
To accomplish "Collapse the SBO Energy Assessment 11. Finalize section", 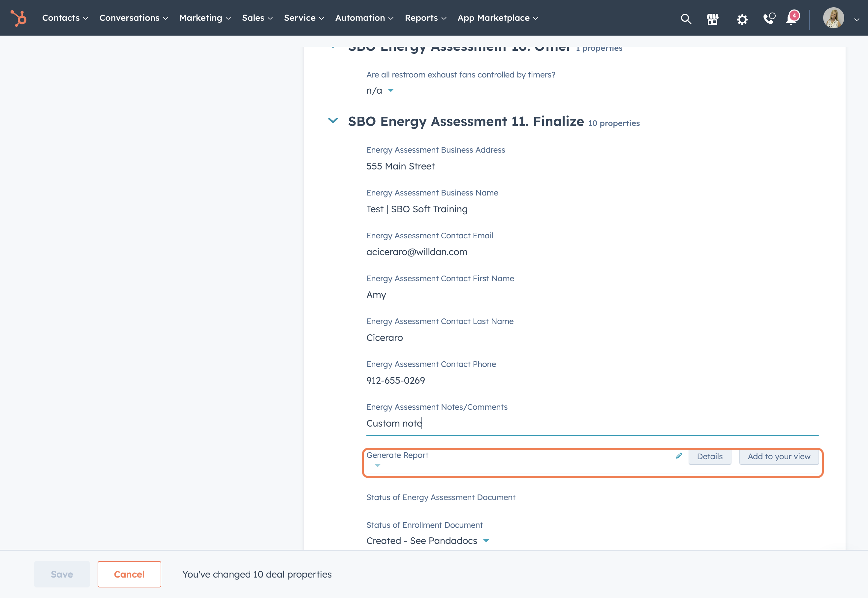I will click(x=333, y=121).
